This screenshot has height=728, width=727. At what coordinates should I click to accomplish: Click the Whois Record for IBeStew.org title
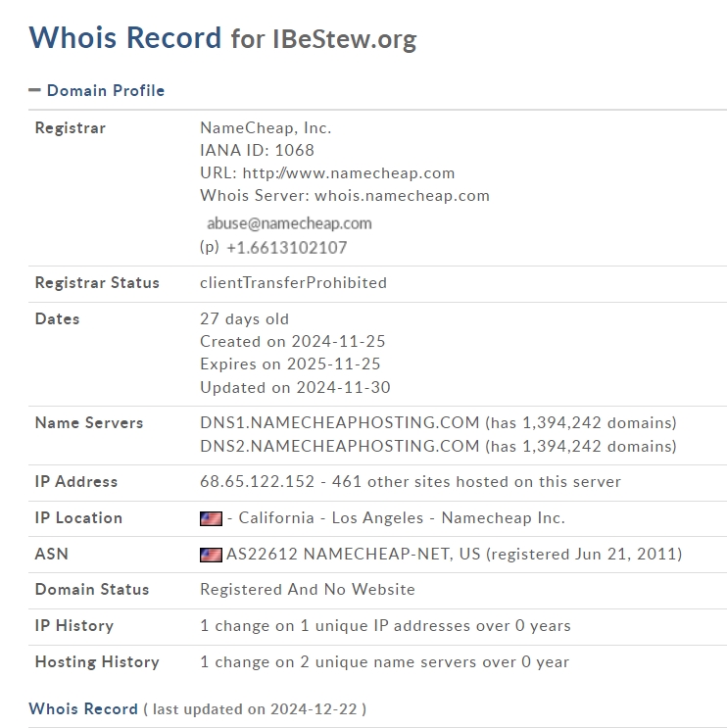coord(222,38)
